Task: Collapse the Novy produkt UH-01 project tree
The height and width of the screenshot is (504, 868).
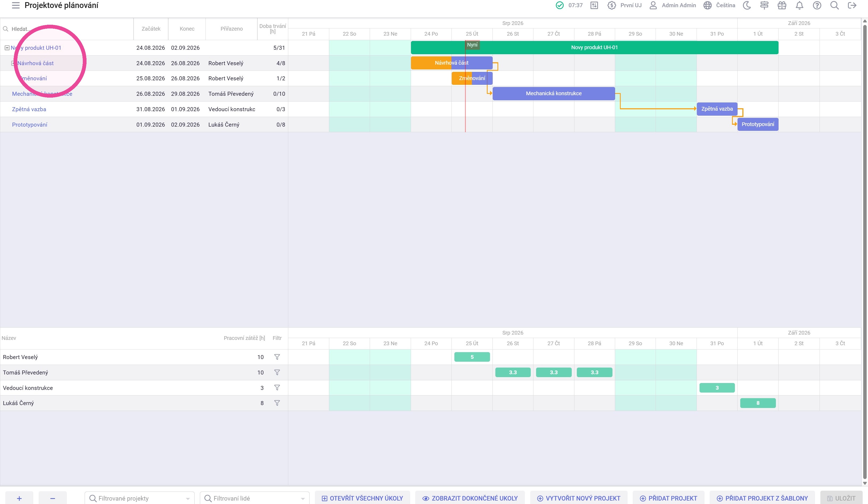Action: pyautogui.click(x=7, y=48)
